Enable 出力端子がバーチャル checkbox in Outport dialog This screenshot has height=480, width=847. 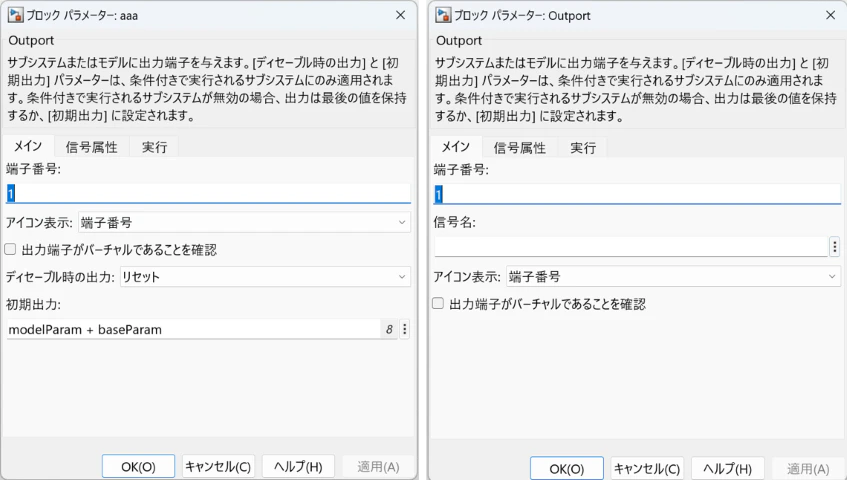(438, 303)
